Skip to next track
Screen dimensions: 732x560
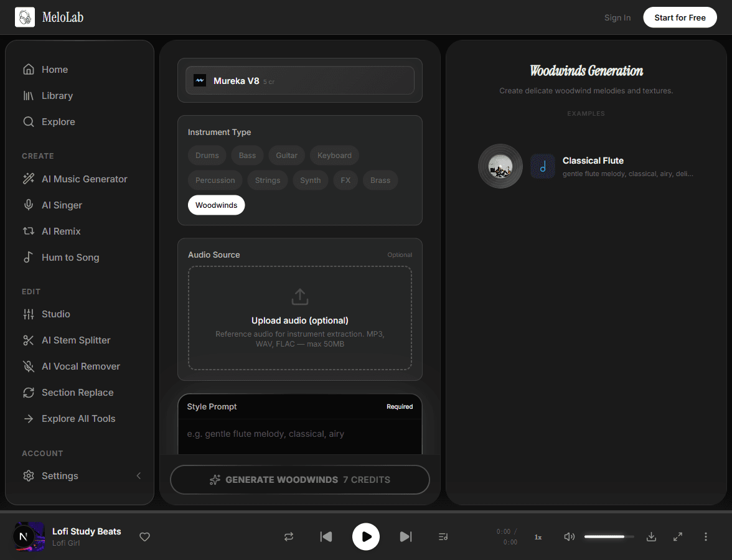[x=406, y=536]
